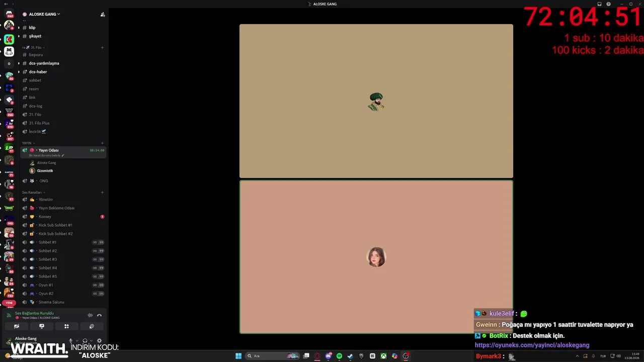Open the link channel
Image resolution: width=644 pixels, height=362 pixels.
coord(62,98)
